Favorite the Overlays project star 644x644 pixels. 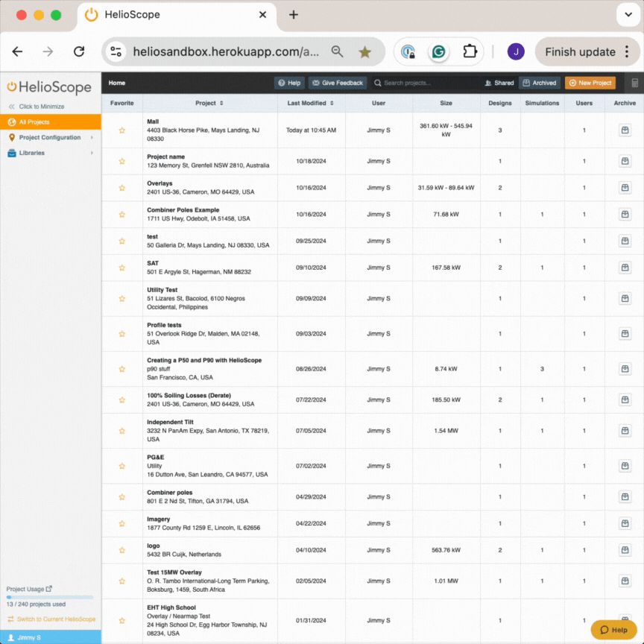click(122, 188)
